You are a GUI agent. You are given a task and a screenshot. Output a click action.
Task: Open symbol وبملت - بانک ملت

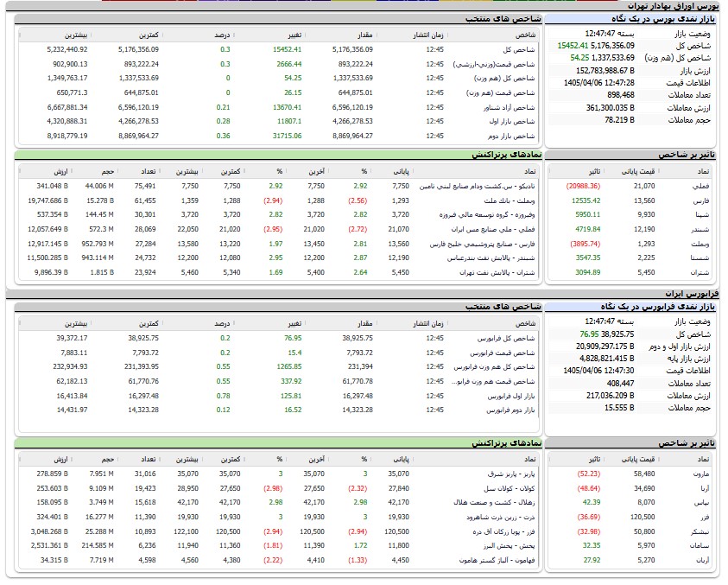pos(510,200)
